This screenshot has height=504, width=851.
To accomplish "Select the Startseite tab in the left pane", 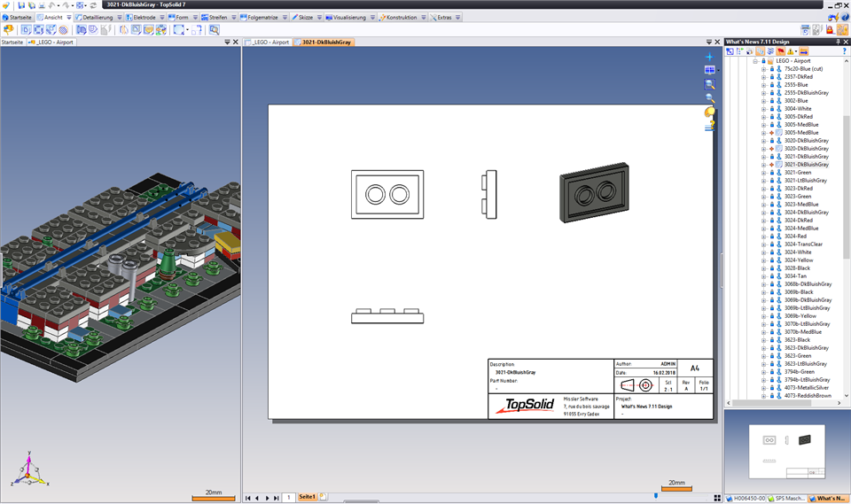I will click(12, 42).
